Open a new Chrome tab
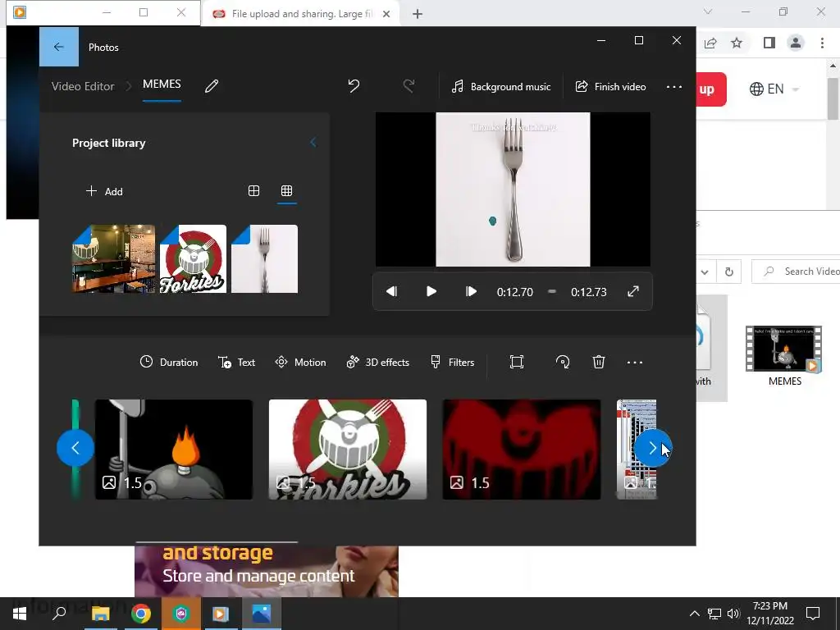This screenshot has width=840, height=630. [418, 14]
